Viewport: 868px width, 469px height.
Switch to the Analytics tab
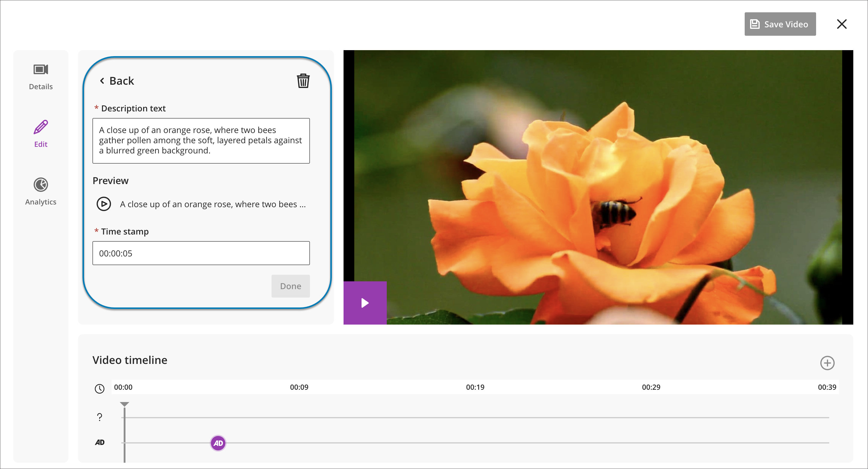(41, 192)
